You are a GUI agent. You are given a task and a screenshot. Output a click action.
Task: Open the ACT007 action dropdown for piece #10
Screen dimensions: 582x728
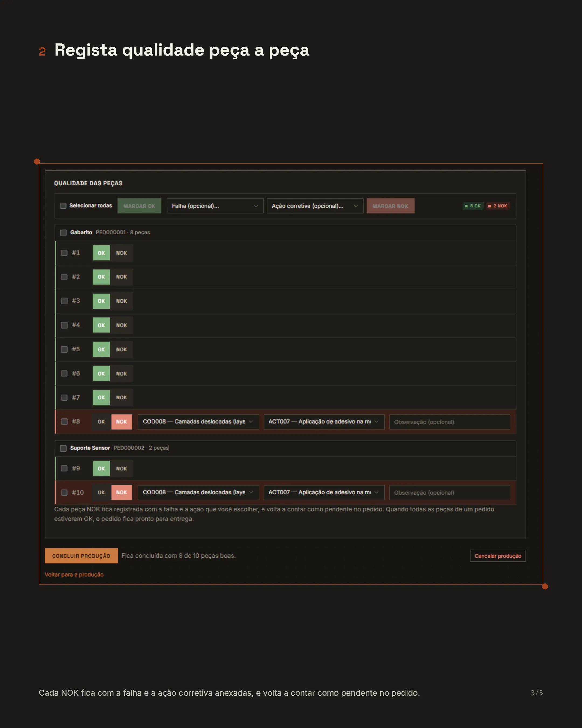324,492
